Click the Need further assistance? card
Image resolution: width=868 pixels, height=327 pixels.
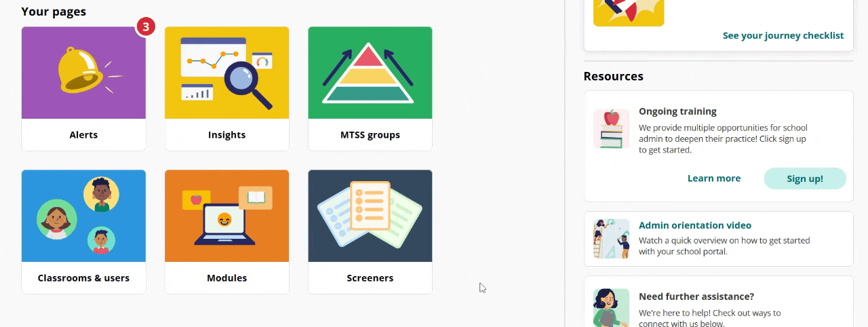[718, 301]
